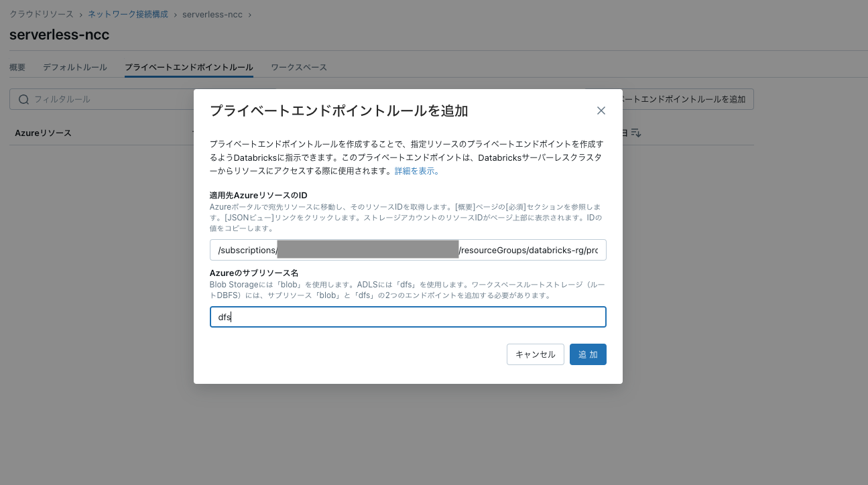Select the subresource name field containing dfs
This screenshot has width=868, height=485.
click(x=408, y=316)
